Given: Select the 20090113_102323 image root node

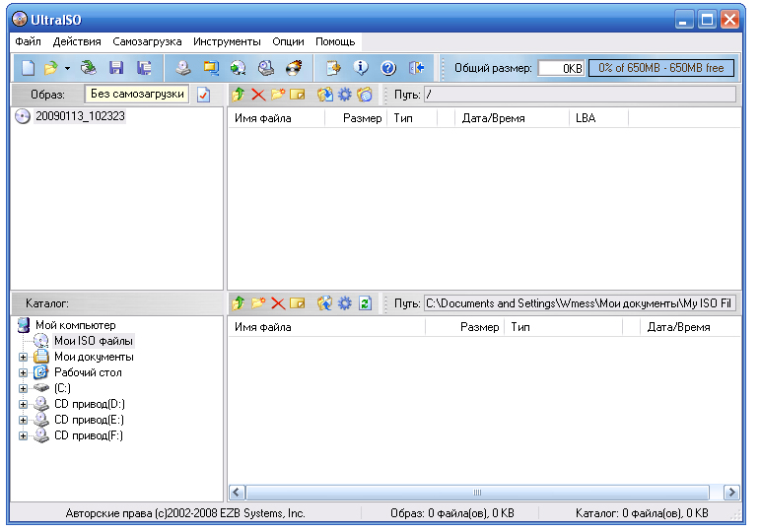Looking at the screenshot, I should pyautogui.click(x=80, y=116).
